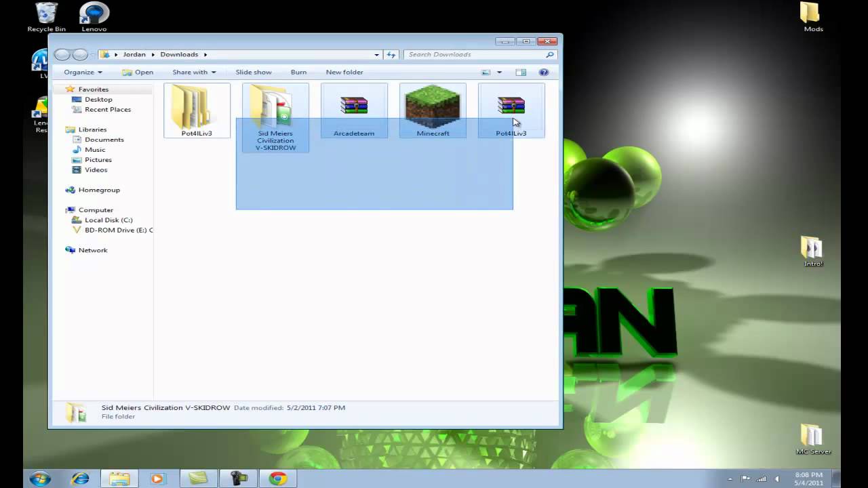The height and width of the screenshot is (488, 868).
Task: Launch Google Chrome from taskbar
Action: pos(277,479)
